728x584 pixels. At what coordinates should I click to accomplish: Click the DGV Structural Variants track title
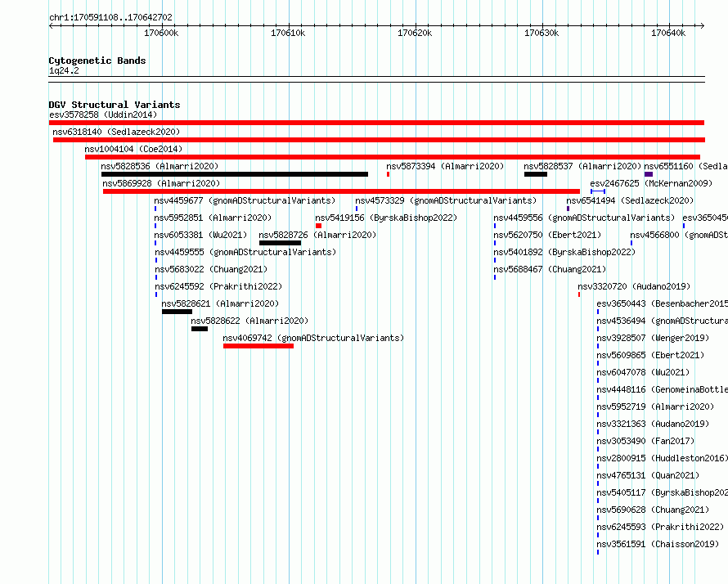coord(115,105)
